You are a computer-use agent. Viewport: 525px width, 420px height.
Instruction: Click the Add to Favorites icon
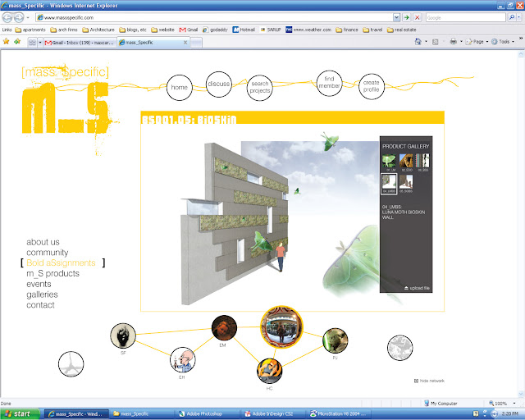17,42
